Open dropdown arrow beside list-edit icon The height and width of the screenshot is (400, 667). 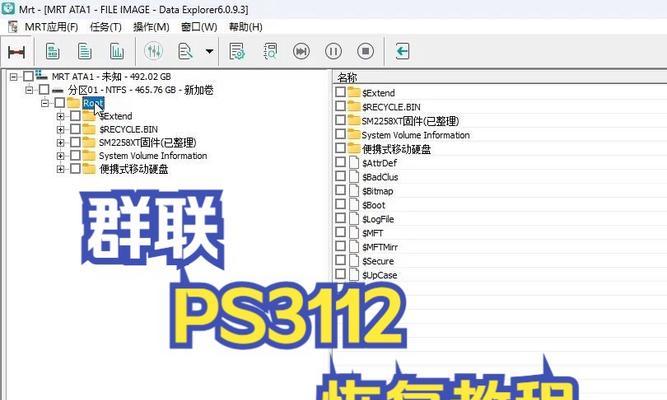[209, 51]
